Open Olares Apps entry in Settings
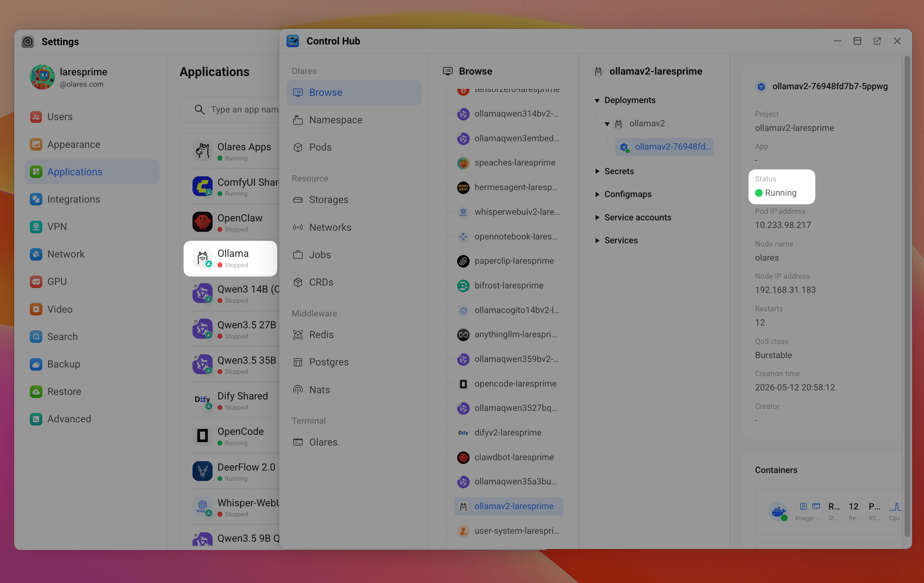 point(235,151)
